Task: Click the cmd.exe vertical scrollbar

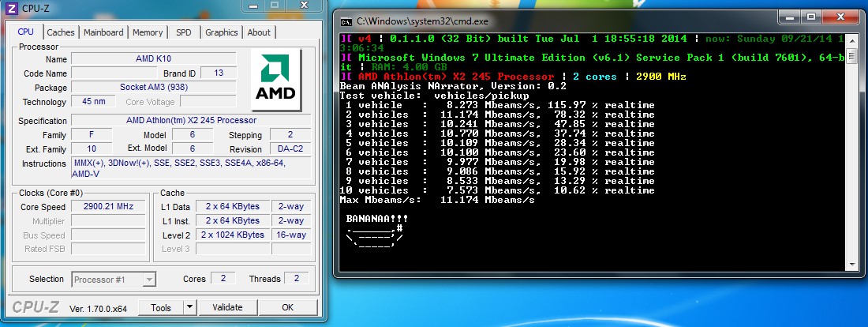Action: (852, 152)
